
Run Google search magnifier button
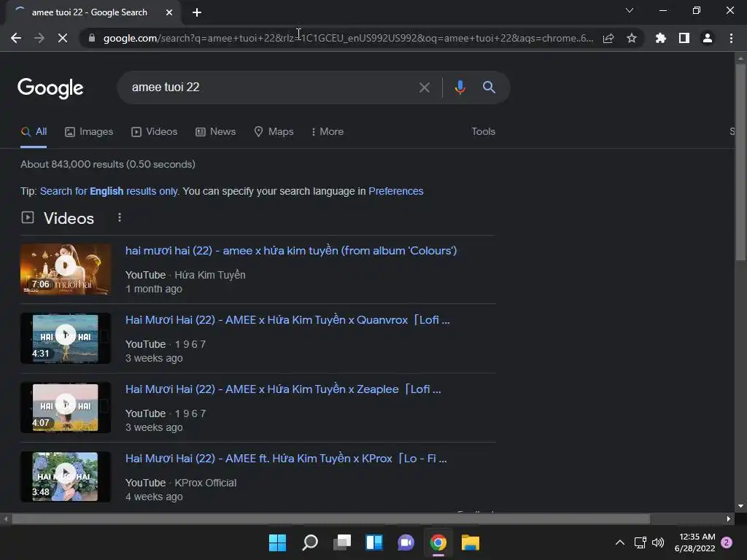[489, 87]
